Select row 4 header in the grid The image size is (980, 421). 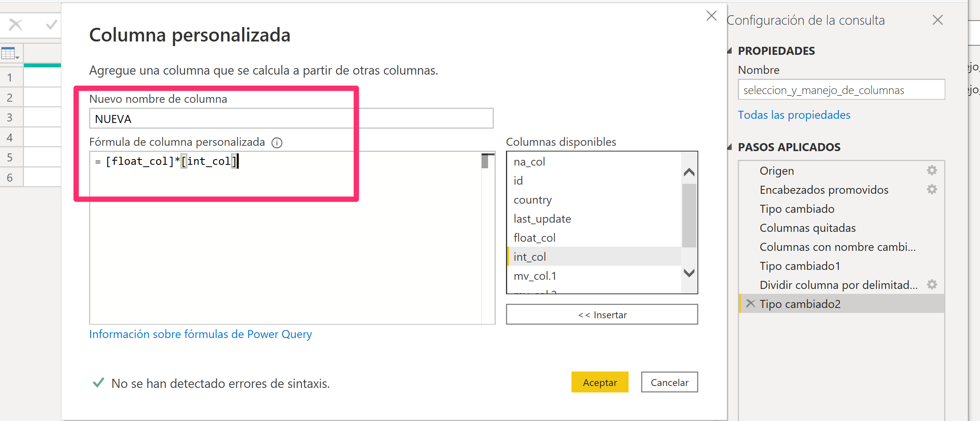11,137
